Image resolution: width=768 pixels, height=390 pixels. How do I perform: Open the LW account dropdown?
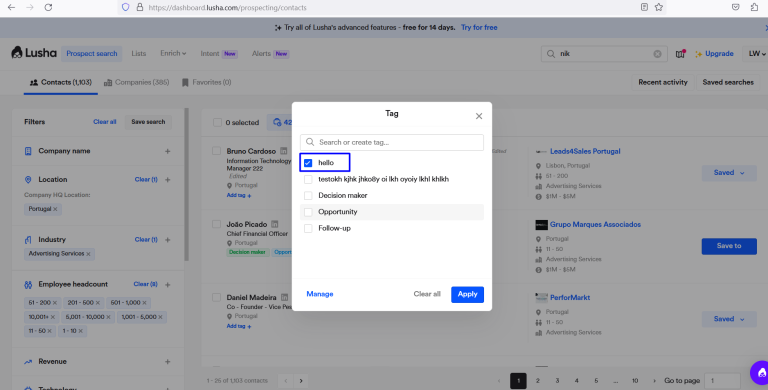(x=757, y=53)
